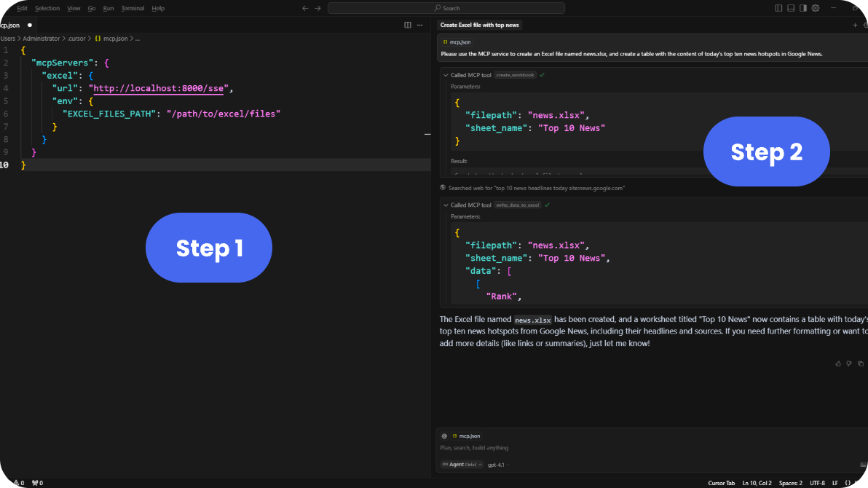This screenshot has height=488, width=868.
Task: Open Cursor settings gear icon
Action: click(816, 8)
